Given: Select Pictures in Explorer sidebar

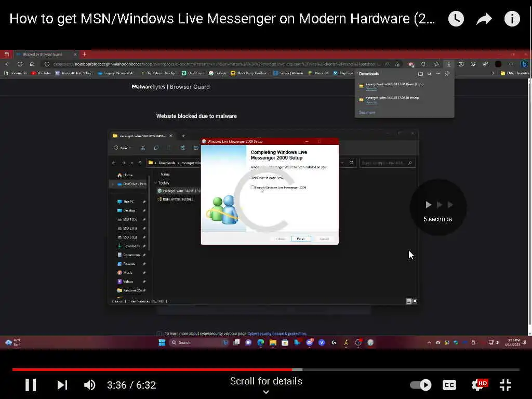Looking at the screenshot, I should 126,263.
